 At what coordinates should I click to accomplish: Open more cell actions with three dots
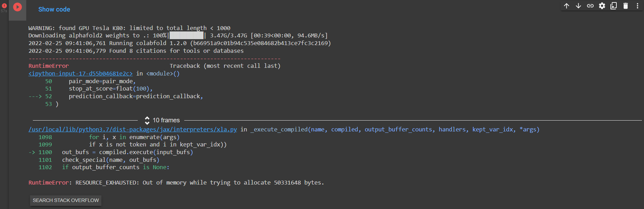point(637,6)
